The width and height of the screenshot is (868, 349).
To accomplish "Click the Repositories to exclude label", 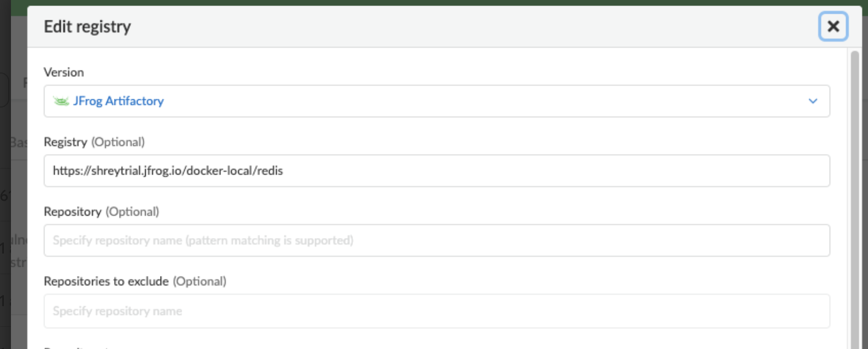I will tap(135, 282).
